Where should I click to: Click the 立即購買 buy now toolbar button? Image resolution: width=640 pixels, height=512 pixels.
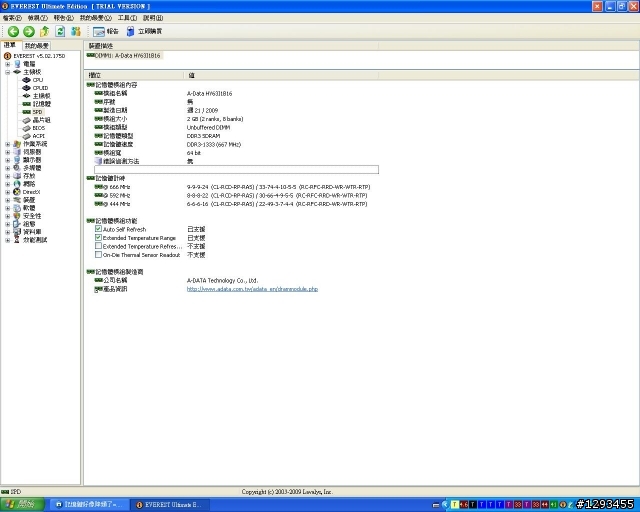pos(144,31)
